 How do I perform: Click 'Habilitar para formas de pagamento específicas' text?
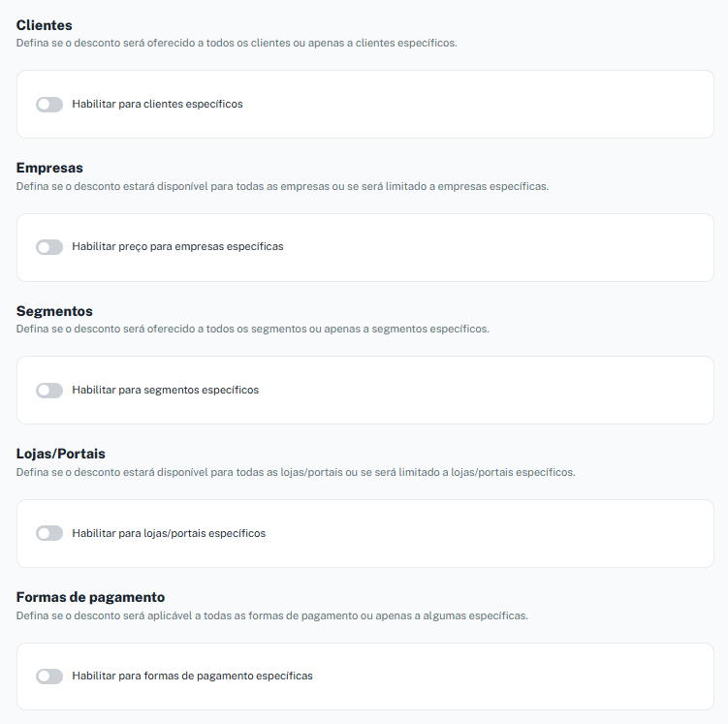192,676
